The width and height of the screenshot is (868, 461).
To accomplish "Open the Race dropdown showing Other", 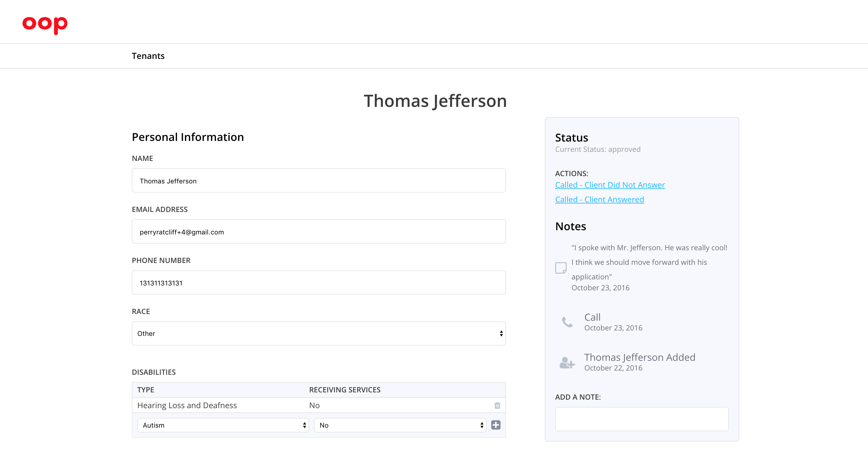I will tap(318, 333).
